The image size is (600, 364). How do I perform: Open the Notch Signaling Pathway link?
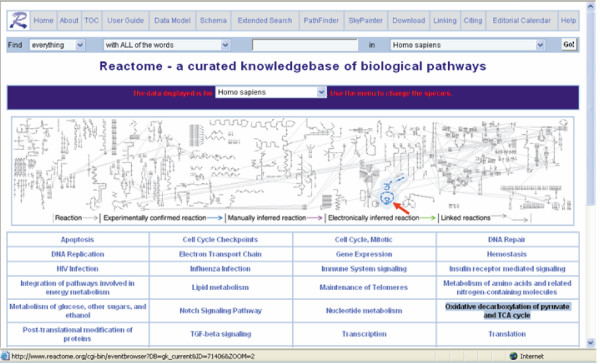(221, 311)
